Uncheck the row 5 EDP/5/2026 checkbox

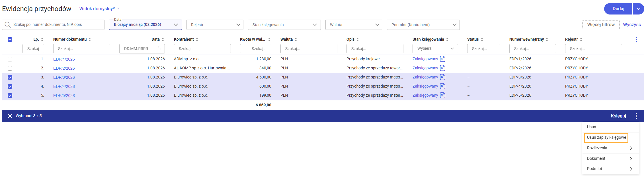point(10,96)
